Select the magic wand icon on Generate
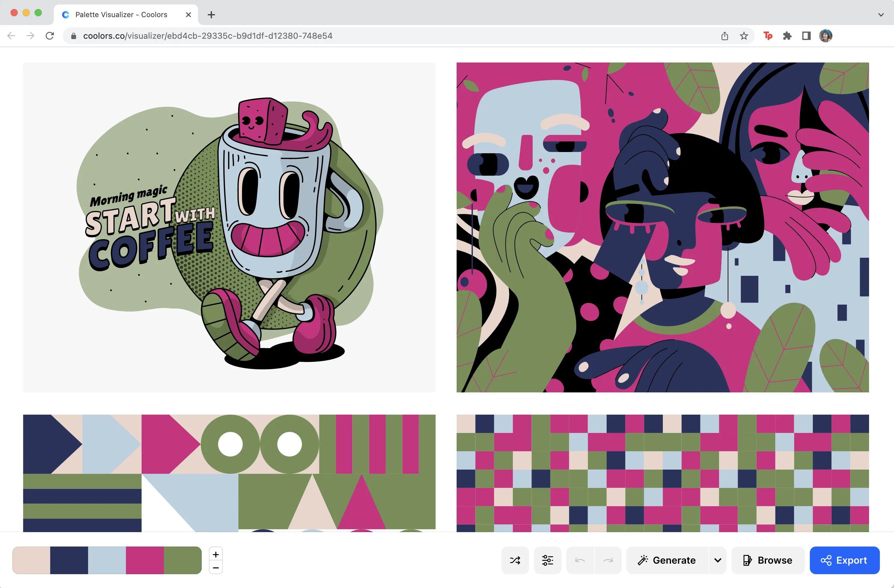Screen dimensions: 894x588 click(643, 560)
